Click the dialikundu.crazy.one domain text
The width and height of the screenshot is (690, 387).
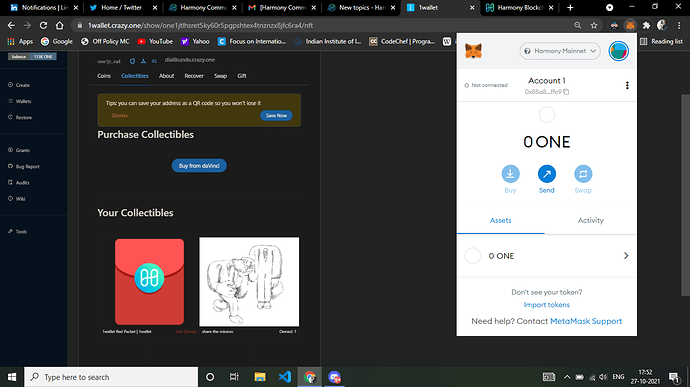tap(190, 60)
